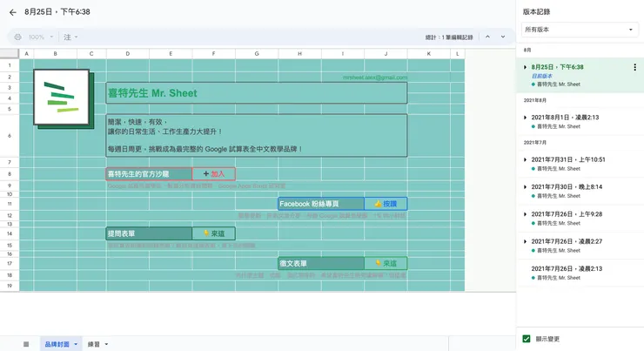This screenshot has height=351, width=644.
Task: Expand the 2021年7月26日 上午9:28 version
Action: click(525, 214)
